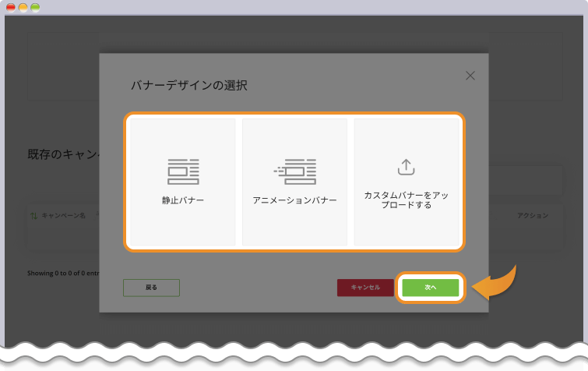The width and height of the screenshot is (588, 371).
Task: Click the upload arrow icon for custom banner
Action: pos(407,167)
